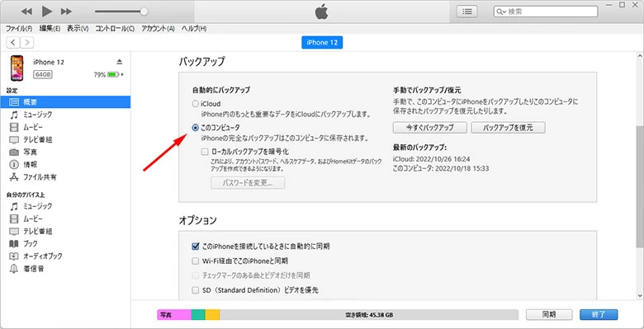Screen dimensions: 644x329
Task: Click バックアップを復元 button
Action: tap(508, 128)
